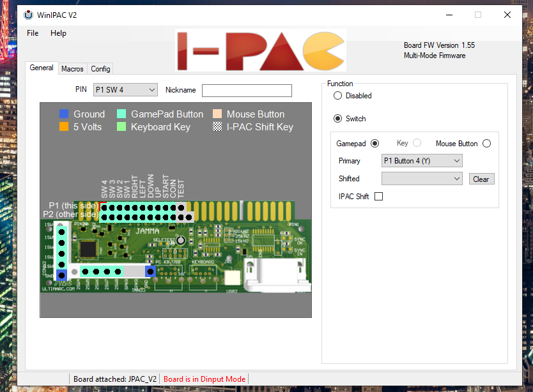Select the P1 COIN pin on the board

coord(173,207)
